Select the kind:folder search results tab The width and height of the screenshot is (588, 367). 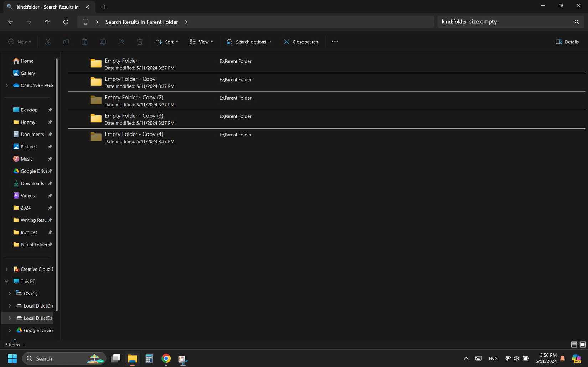point(46,7)
